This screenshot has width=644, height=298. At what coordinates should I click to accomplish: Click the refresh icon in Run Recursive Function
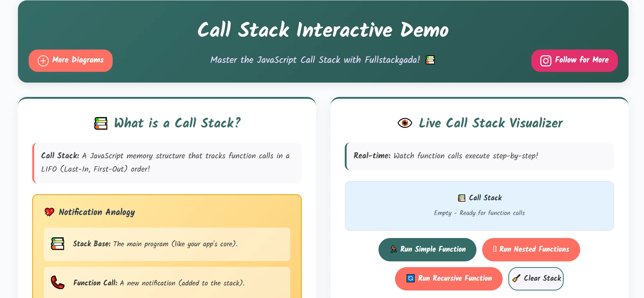(x=410, y=278)
